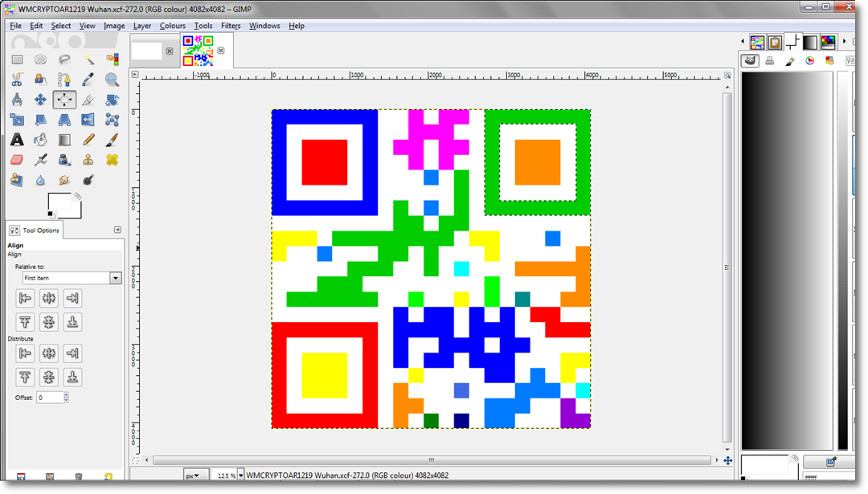The width and height of the screenshot is (868, 494).
Task: Select the Airbrush tool
Action: tap(40, 160)
